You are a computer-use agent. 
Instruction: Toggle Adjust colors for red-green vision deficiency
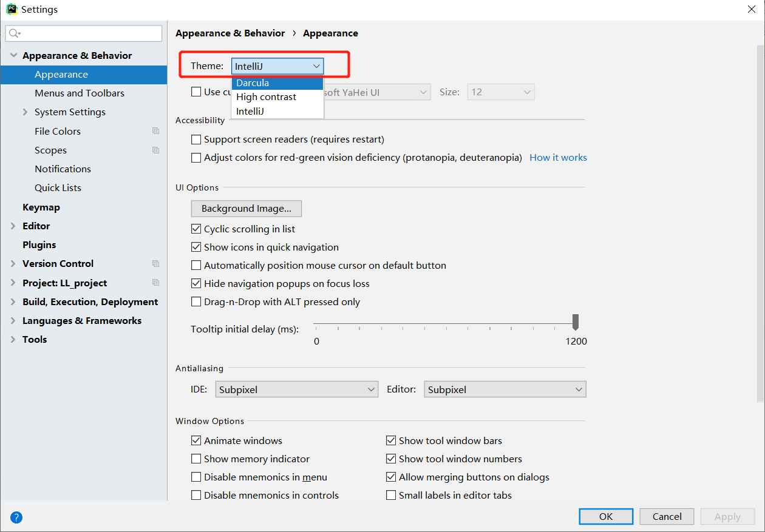pyautogui.click(x=196, y=158)
